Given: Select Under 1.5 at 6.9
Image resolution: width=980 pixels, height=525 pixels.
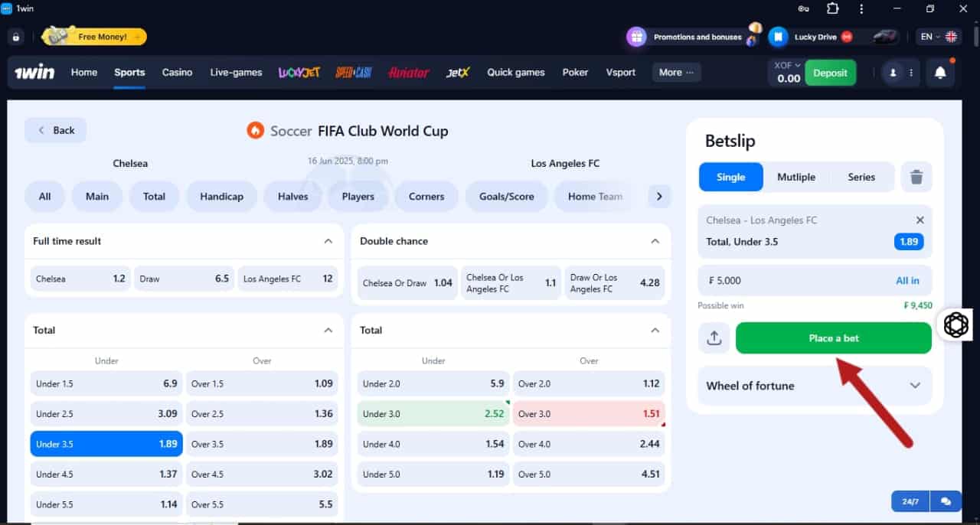Looking at the screenshot, I should (106, 383).
